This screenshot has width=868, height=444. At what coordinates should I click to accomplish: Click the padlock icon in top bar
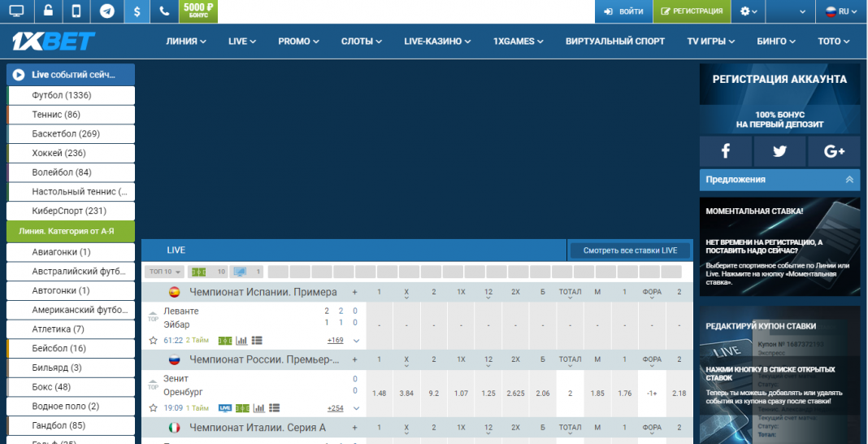tap(48, 11)
